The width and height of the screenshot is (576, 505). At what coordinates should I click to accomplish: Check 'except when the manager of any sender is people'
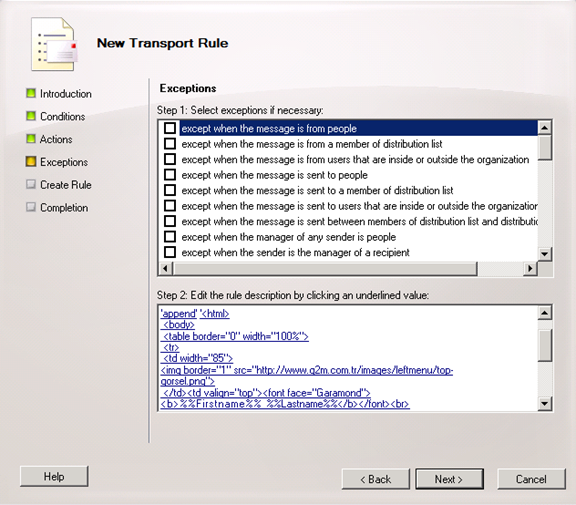click(x=170, y=237)
